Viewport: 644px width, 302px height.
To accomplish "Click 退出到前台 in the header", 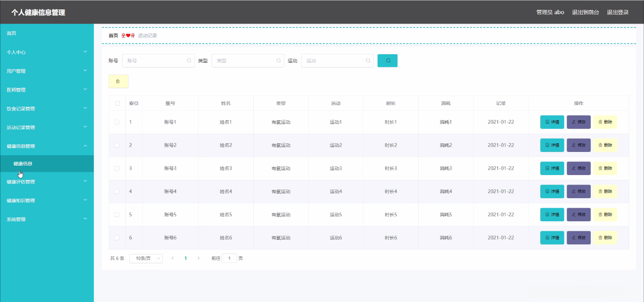I will tap(586, 12).
